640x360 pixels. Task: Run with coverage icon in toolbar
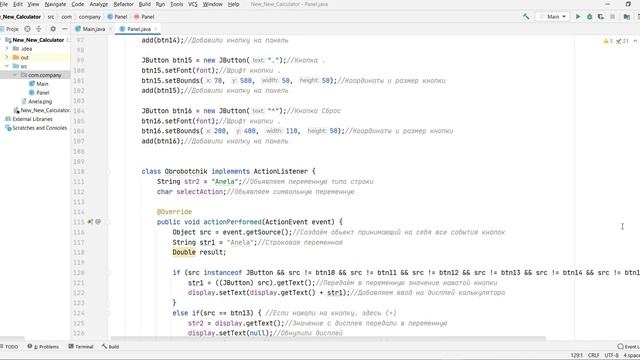601,17
